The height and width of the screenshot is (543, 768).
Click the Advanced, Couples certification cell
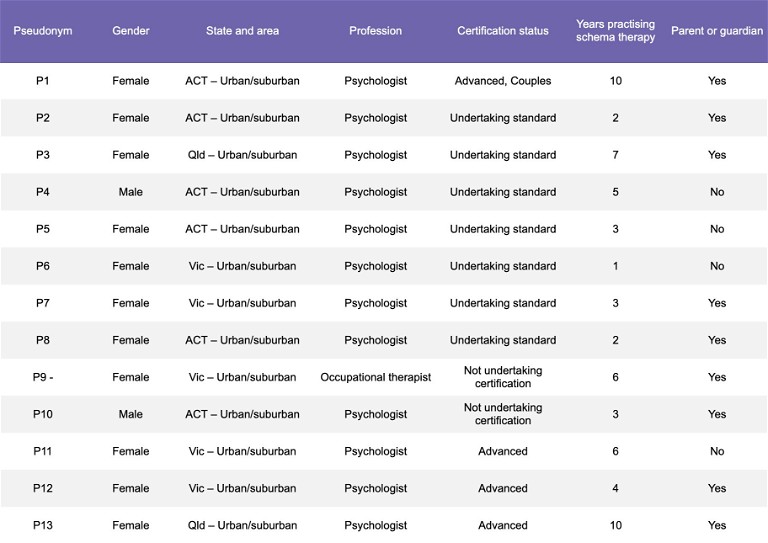pyautogui.click(x=503, y=81)
